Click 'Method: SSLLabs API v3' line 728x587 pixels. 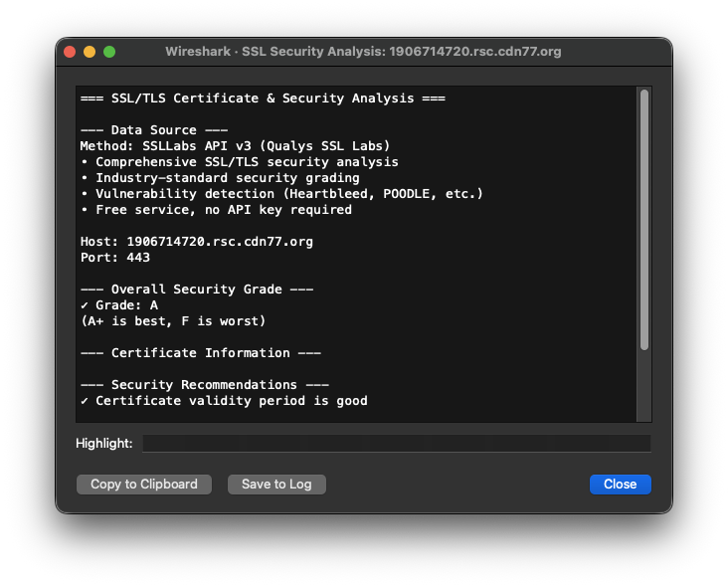pos(235,146)
